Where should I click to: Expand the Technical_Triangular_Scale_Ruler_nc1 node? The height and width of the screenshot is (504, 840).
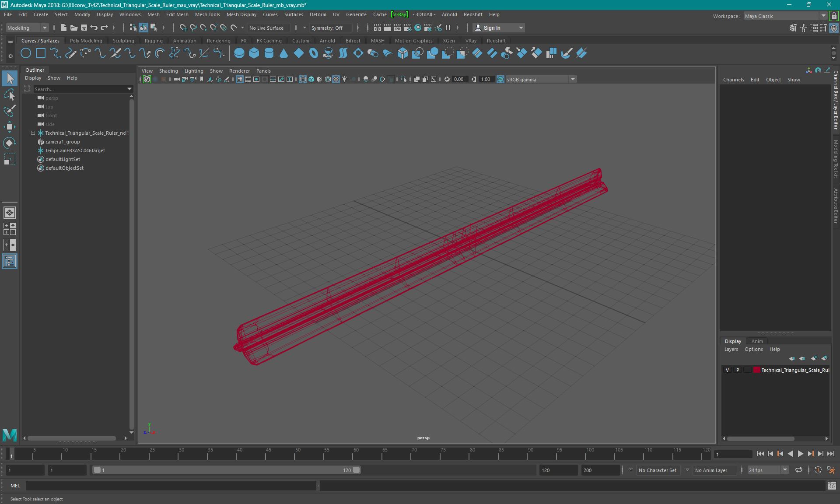[33, 133]
